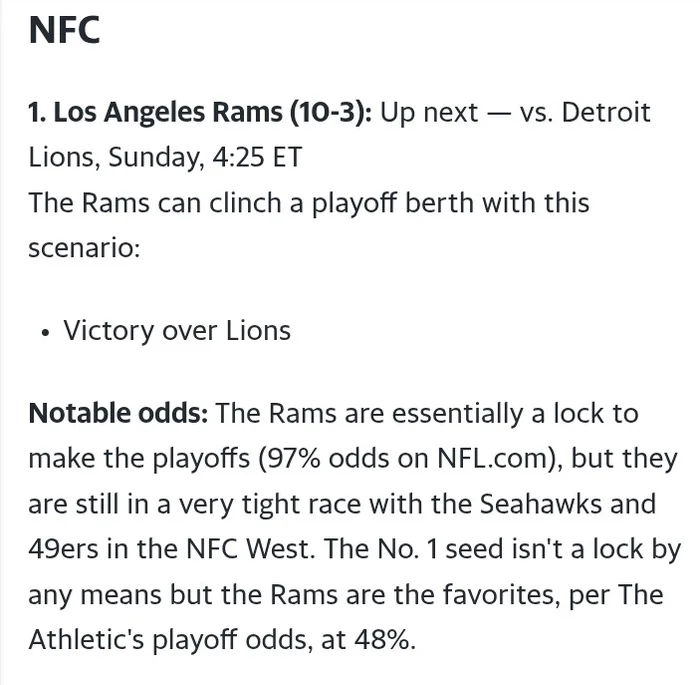Click the Victory over Lions bullet item
This screenshot has width=700, height=685.
point(177,330)
